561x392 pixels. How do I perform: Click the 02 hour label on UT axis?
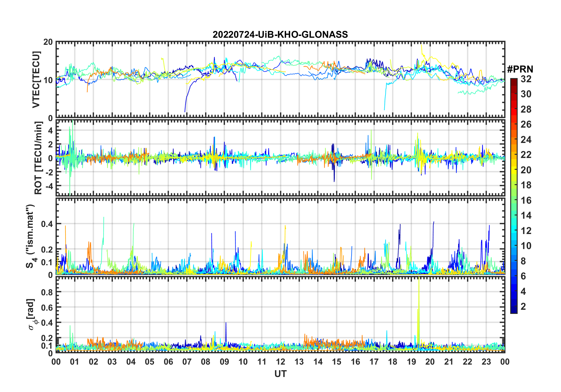coord(93,362)
